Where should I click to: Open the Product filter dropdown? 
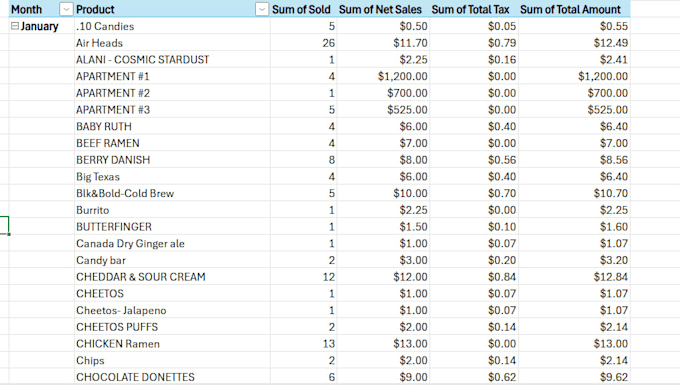(262, 9)
